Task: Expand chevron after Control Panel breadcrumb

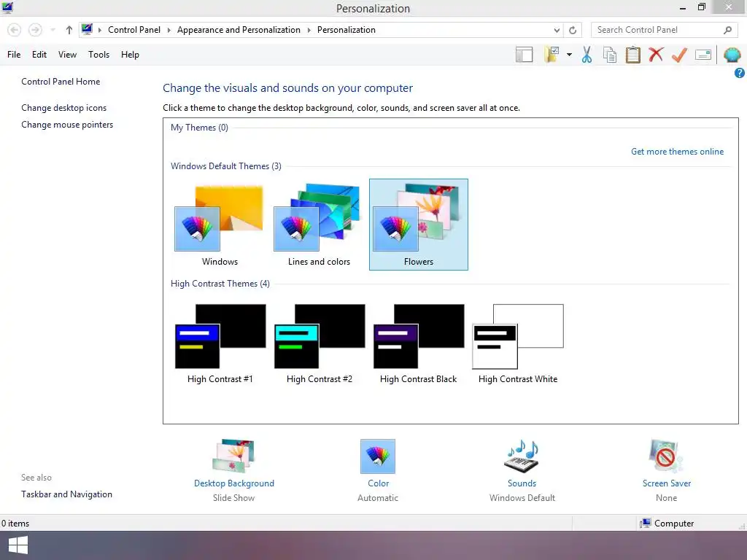Action: tap(169, 30)
